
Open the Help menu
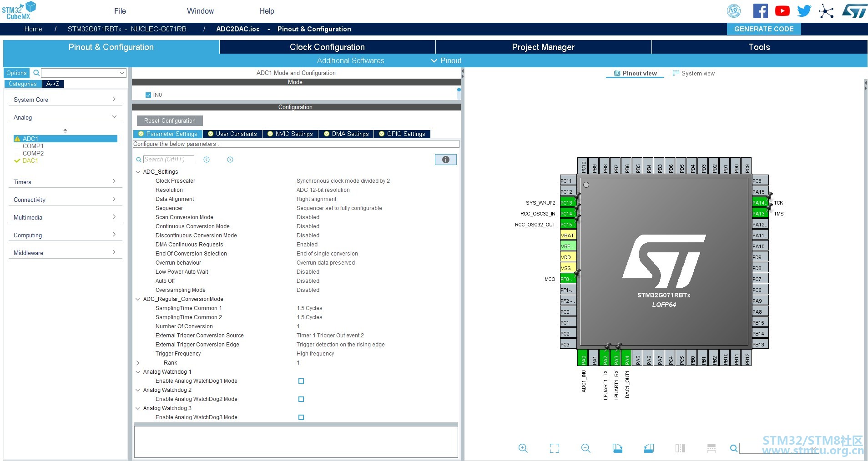click(267, 11)
